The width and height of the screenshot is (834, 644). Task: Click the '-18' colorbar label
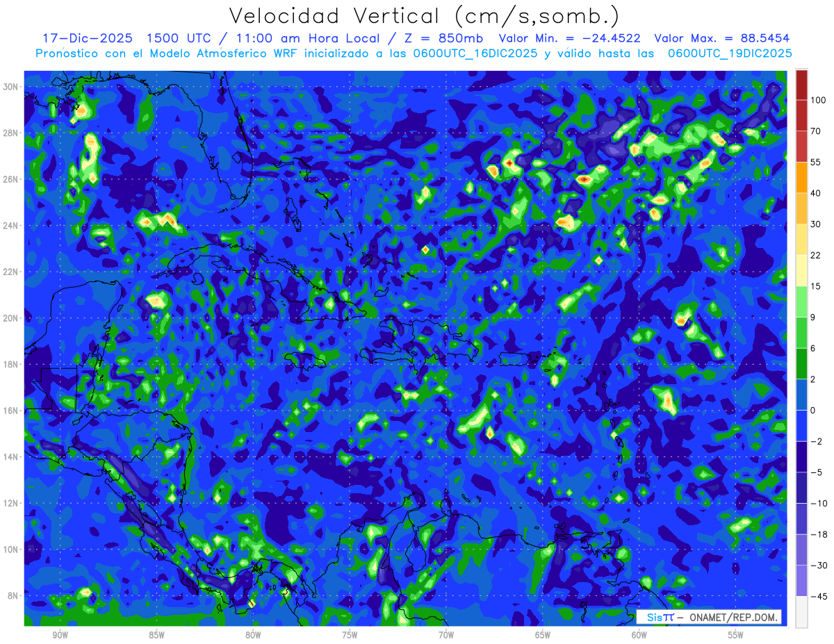pyautogui.click(x=817, y=534)
